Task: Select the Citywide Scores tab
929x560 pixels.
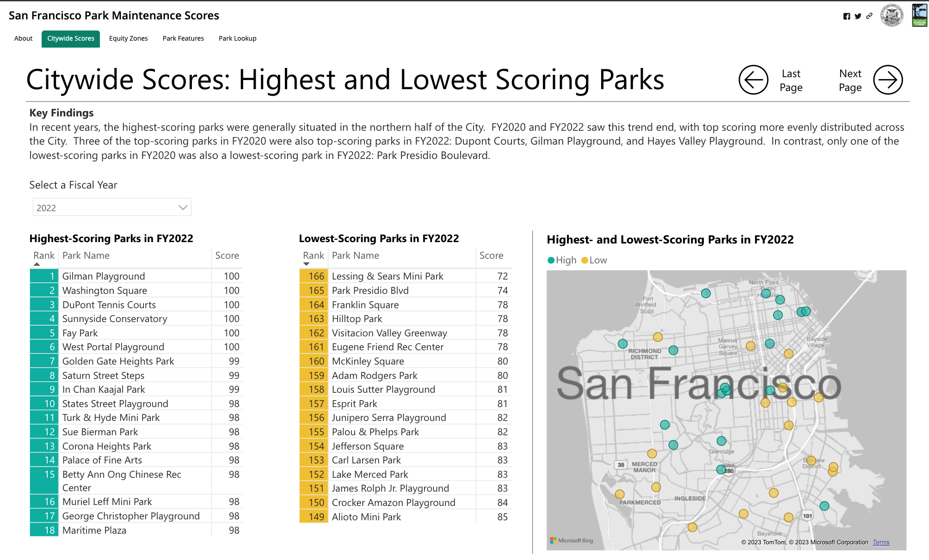Action: tap(70, 38)
